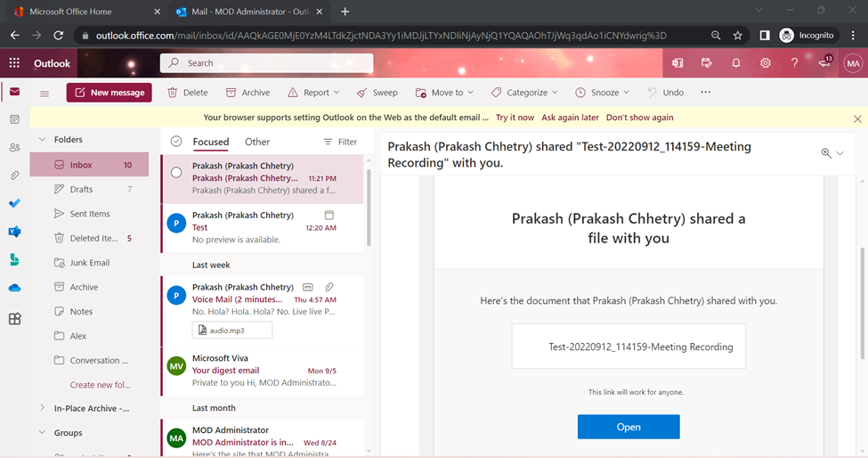868x458 pixels.
Task: Open the Mail module in left rail
Action: [15, 92]
